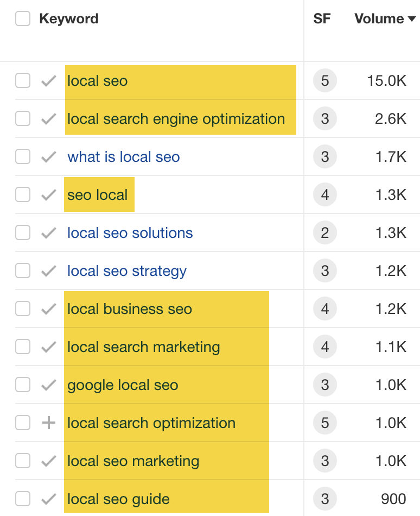Image resolution: width=420 pixels, height=516 pixels.
Task: Click the SF badge showing 5 for "local seo"
Action: [x=322, y=80]
